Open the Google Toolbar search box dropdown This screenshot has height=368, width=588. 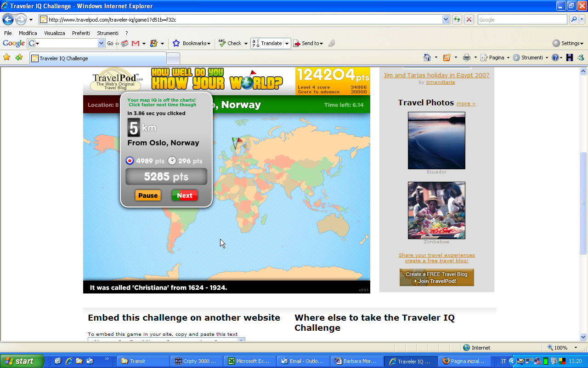click(x=102, y=43)
